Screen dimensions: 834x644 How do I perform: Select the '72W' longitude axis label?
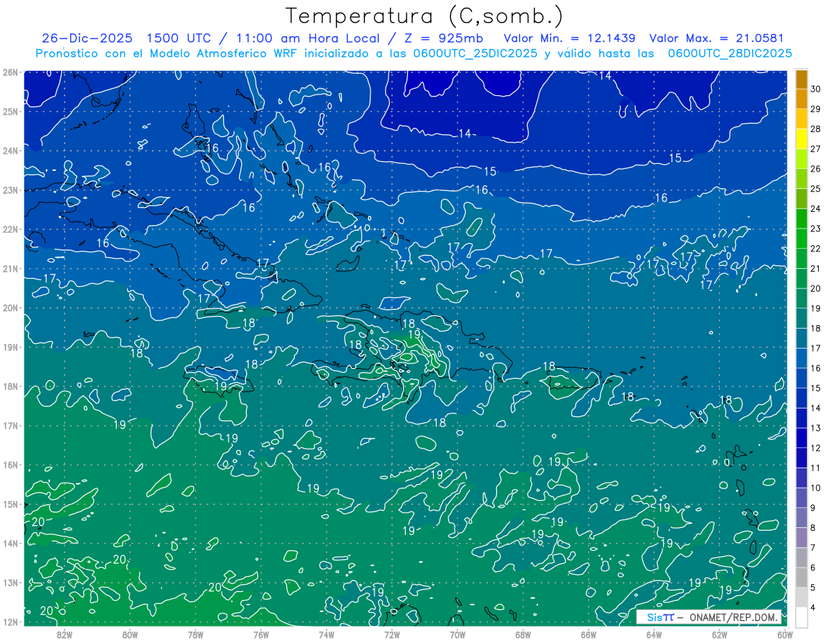(x=392, y=634)
